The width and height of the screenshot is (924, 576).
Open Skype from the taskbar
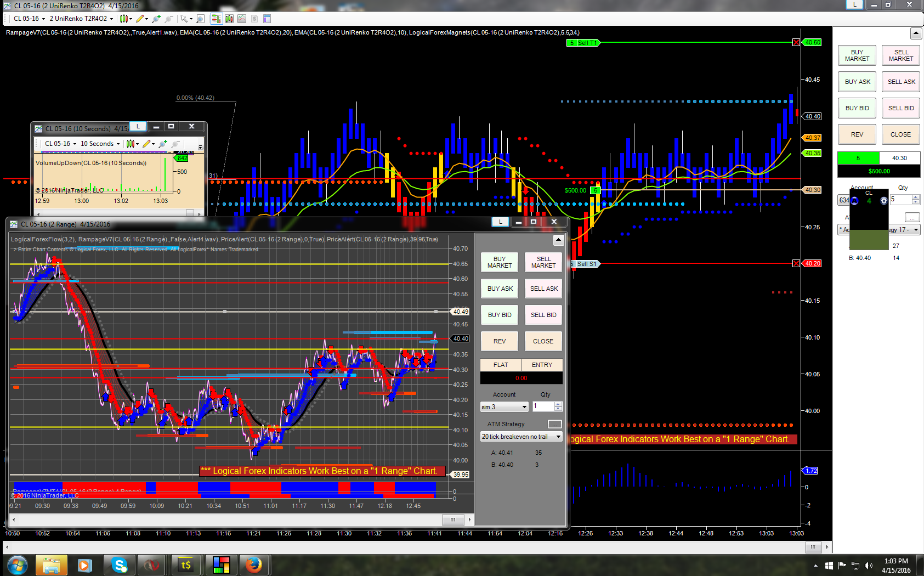[x=120, y=564]
